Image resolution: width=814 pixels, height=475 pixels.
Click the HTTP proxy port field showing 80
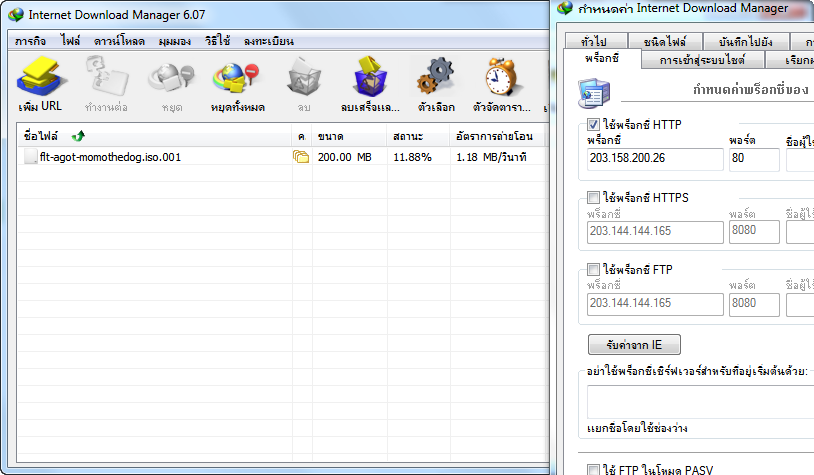[754, 159]
